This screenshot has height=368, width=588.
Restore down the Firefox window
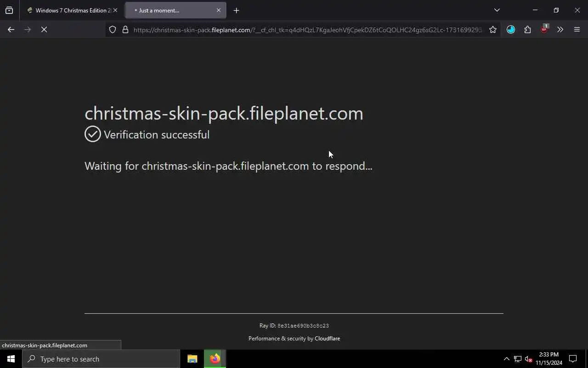coord(556,10)
